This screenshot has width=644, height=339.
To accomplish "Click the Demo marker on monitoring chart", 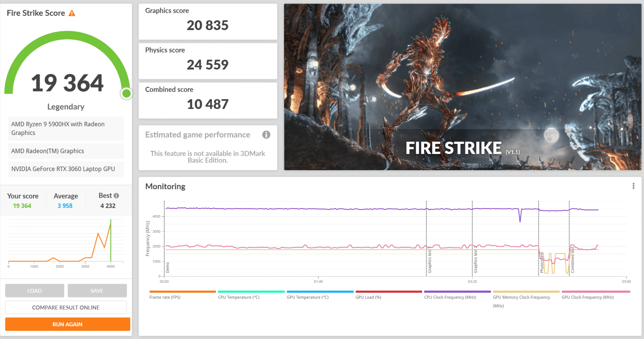I will 167,267.
